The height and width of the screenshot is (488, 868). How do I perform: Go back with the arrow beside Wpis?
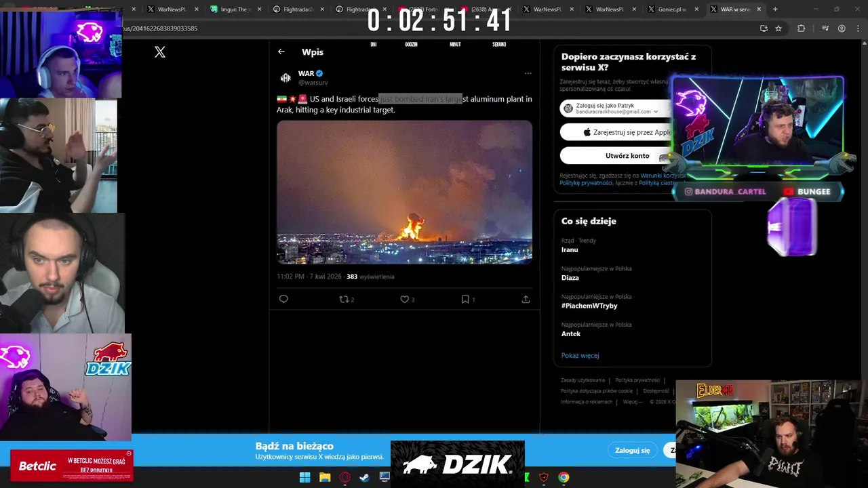click(281, 52)
